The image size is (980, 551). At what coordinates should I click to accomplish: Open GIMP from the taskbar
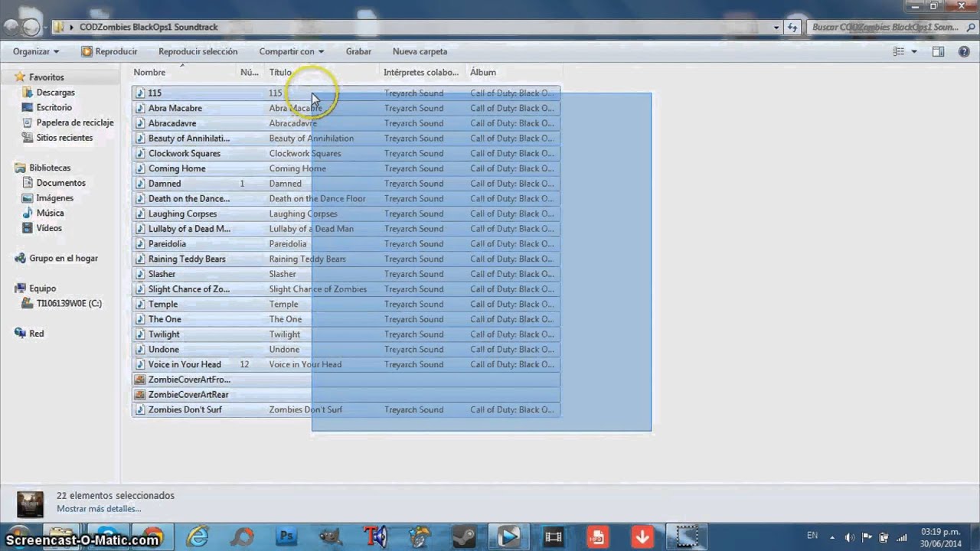point(332,536)
